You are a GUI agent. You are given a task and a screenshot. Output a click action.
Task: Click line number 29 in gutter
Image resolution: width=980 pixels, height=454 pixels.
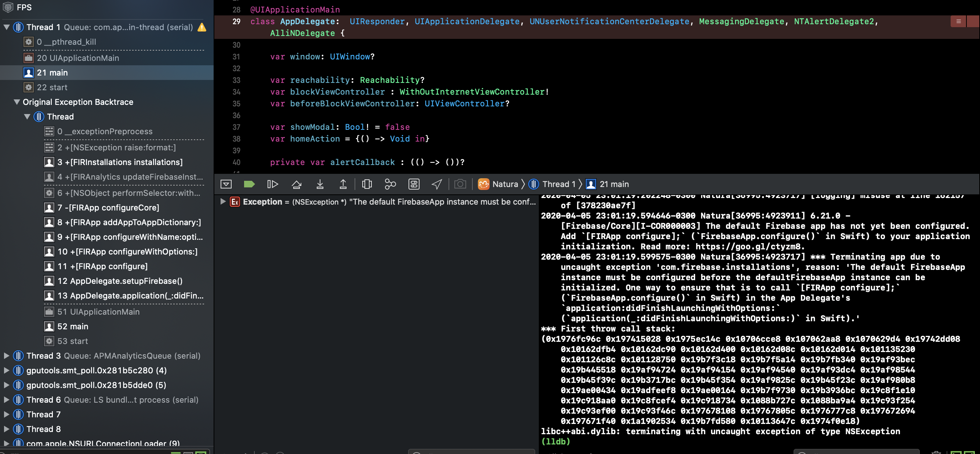coord(236,22)
